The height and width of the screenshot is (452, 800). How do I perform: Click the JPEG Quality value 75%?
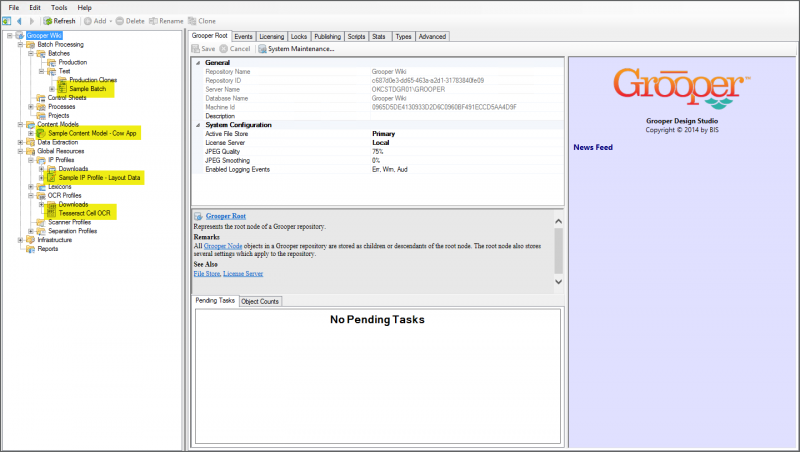pyautogui.click(x=378, y=152)
